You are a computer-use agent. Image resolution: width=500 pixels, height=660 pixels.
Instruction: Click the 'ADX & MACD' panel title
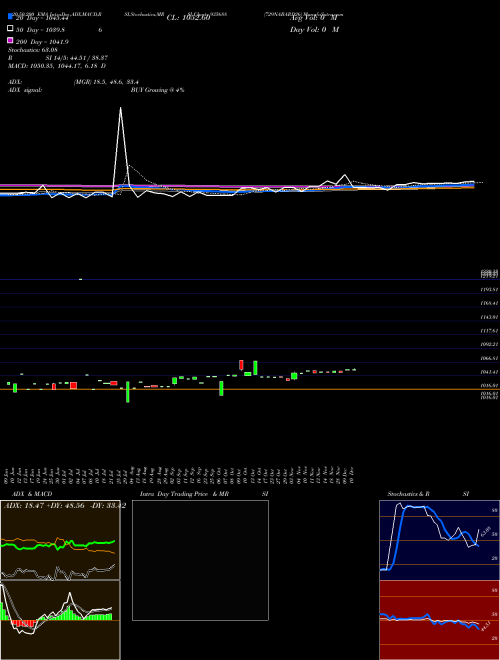32,494
